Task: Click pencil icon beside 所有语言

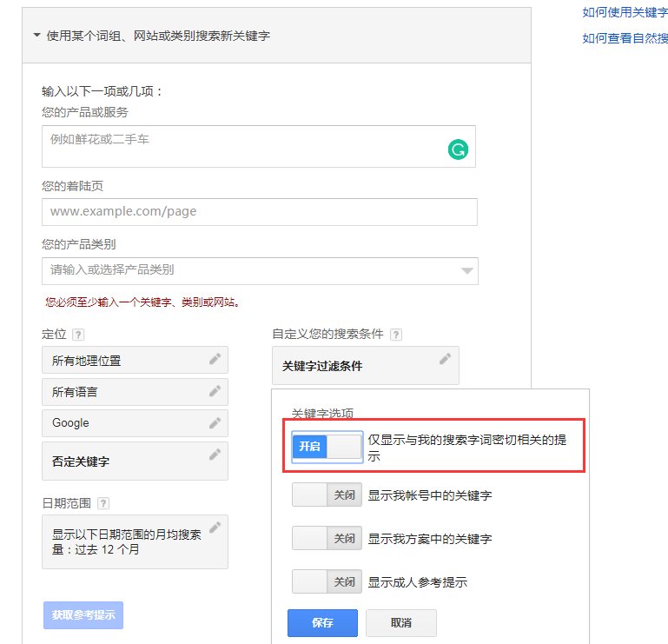Action: [x=215, y=391]
